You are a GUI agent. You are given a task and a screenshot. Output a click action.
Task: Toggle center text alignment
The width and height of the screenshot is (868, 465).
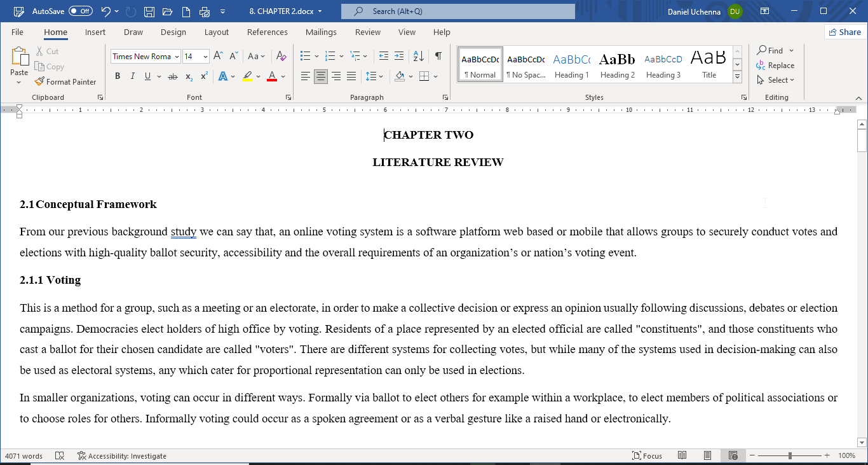click(x=320, y=76)
